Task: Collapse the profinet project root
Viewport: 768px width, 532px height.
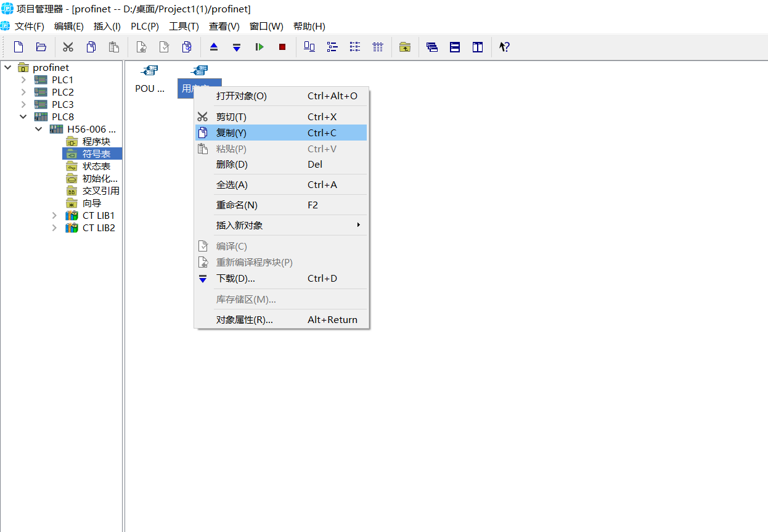Action: (x=8, y=67)
